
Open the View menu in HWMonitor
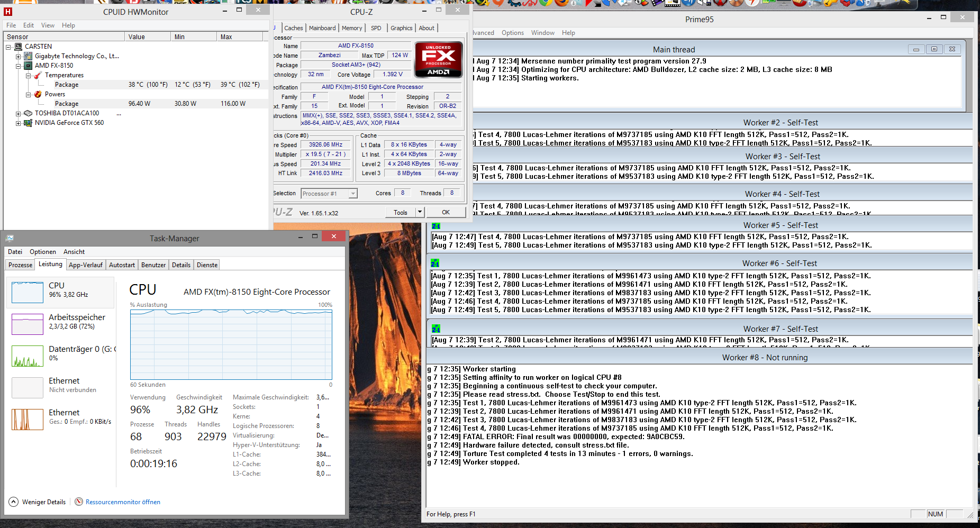48,25
